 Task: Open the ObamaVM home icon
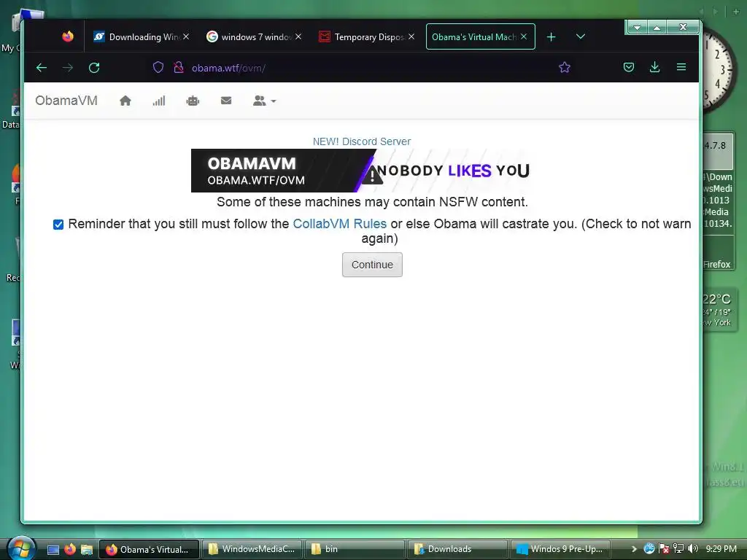pos(125,101)
